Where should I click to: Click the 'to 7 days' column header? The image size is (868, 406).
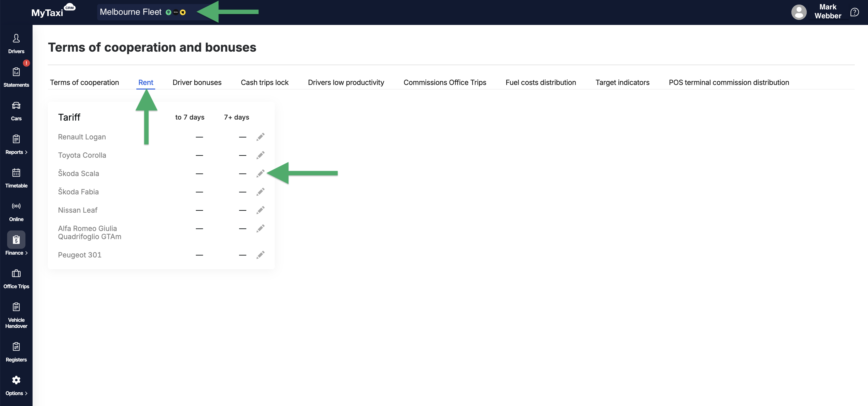point(190,117)
